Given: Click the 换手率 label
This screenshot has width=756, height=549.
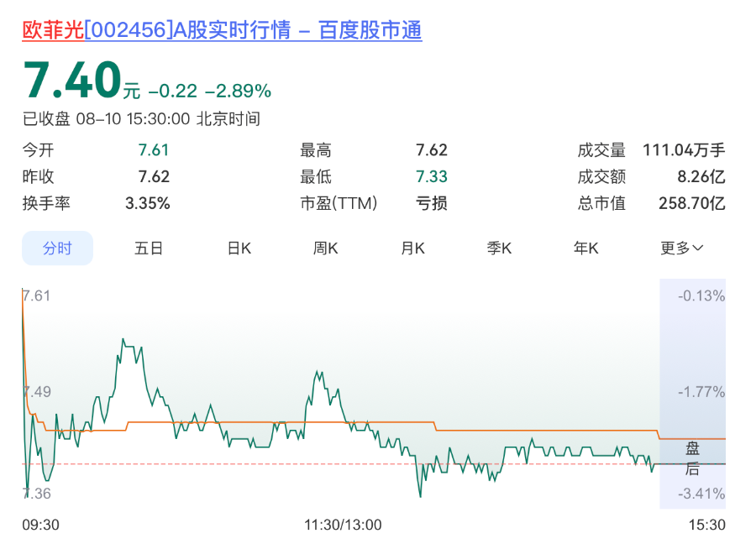Looking at the screenshot, I should point(46,203).
